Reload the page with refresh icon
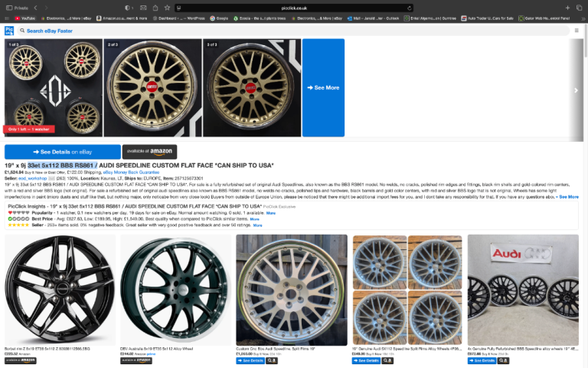 (410, 8)
